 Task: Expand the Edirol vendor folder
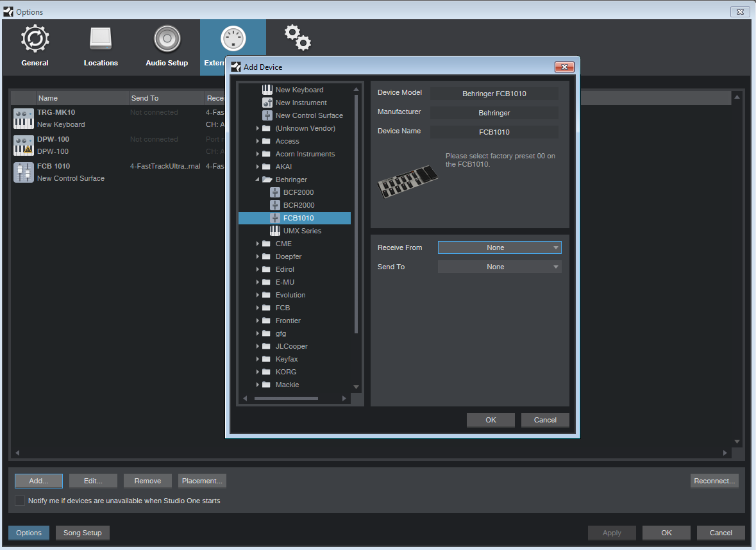(x=258, y=269)
